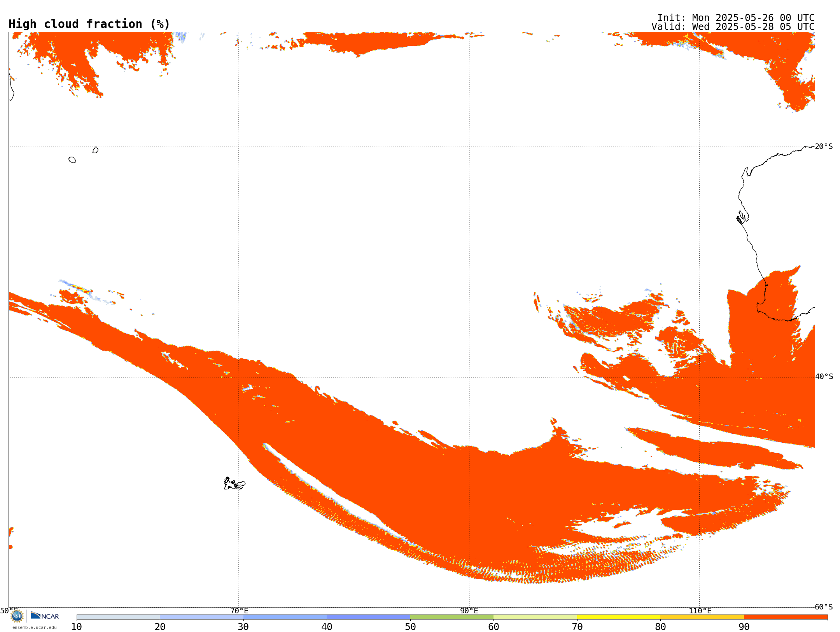The image size is (840, 632).
Task: Select the 30-40 blue colorbar segment
Action: pyautogui.click(x=285, y=617)
